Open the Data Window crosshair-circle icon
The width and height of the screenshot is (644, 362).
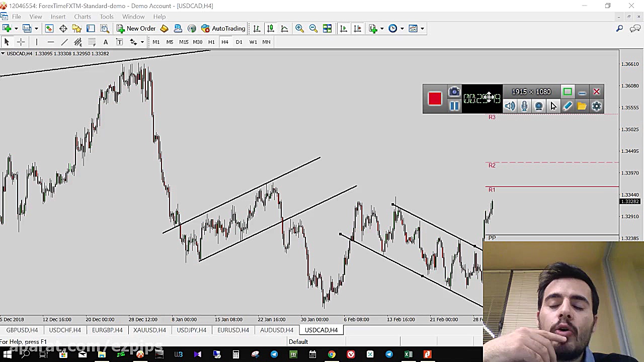[63, 29]
